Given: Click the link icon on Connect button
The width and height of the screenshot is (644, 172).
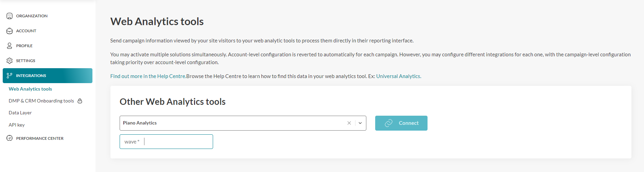Looking at the screenshot, I should point(388,123).
